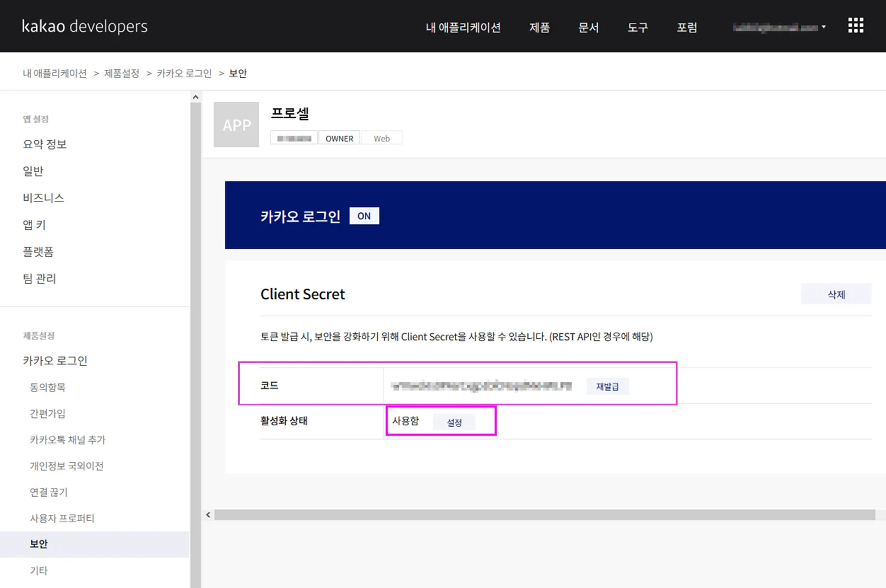The image size is (886, 588).
Task: Open 기타 submenu item
Action: point(38,570)
